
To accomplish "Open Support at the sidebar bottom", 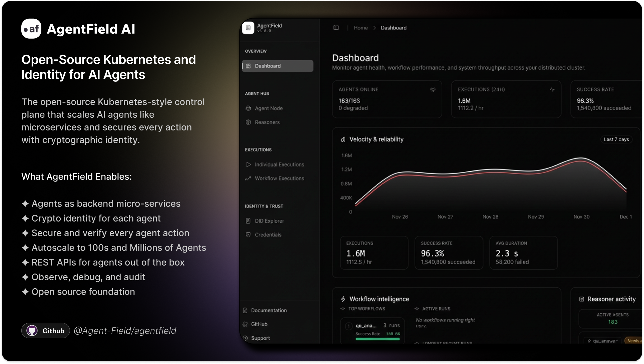I will (260, 338).
